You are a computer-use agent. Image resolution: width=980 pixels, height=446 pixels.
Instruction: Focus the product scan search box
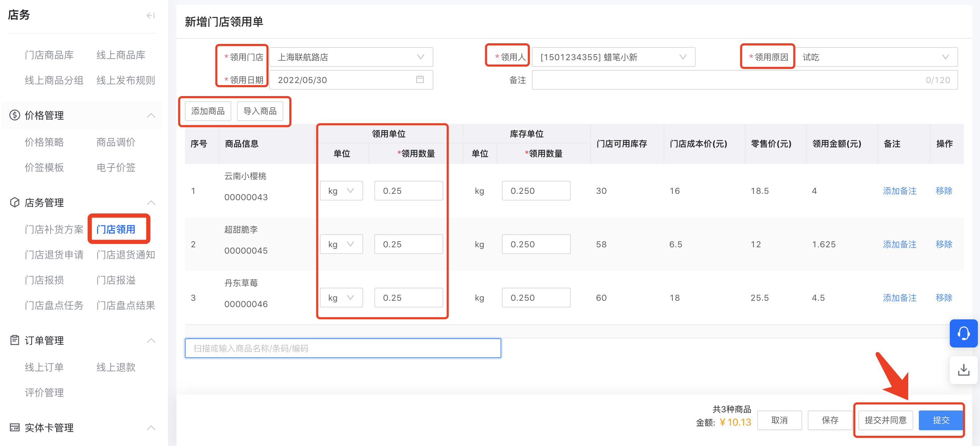343,348
